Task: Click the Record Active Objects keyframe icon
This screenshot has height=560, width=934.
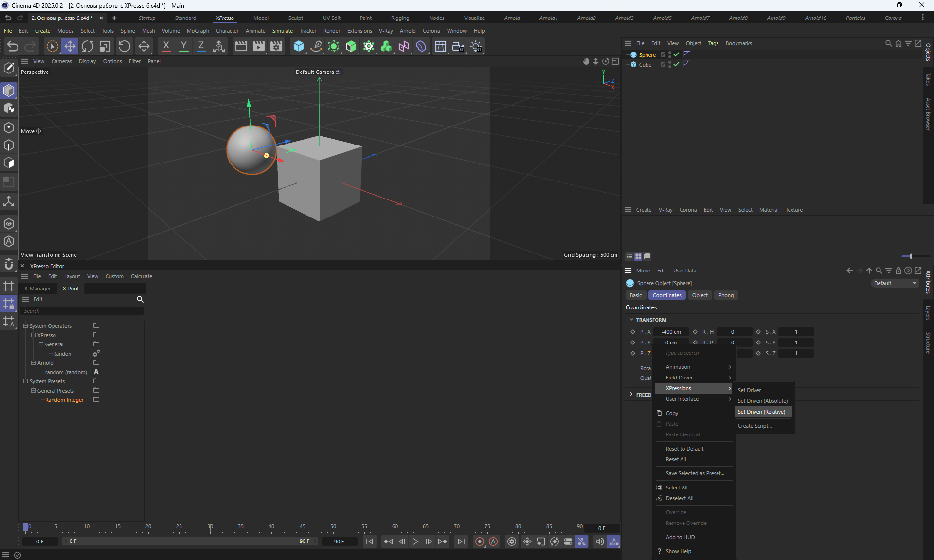Action: click(479, 542)
